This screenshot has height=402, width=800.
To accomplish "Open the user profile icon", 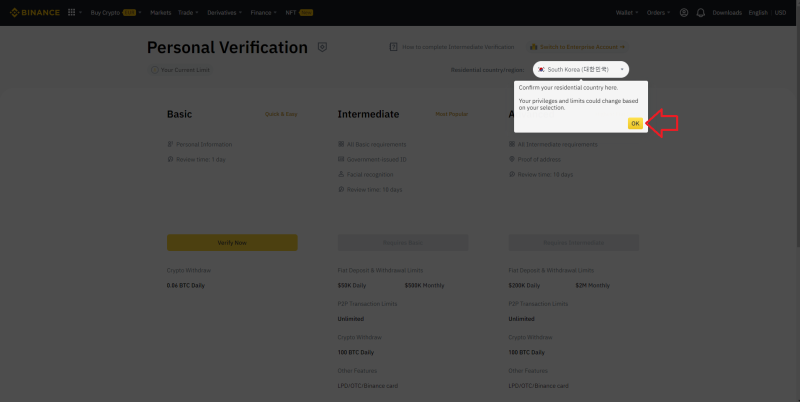I will 684,13.
